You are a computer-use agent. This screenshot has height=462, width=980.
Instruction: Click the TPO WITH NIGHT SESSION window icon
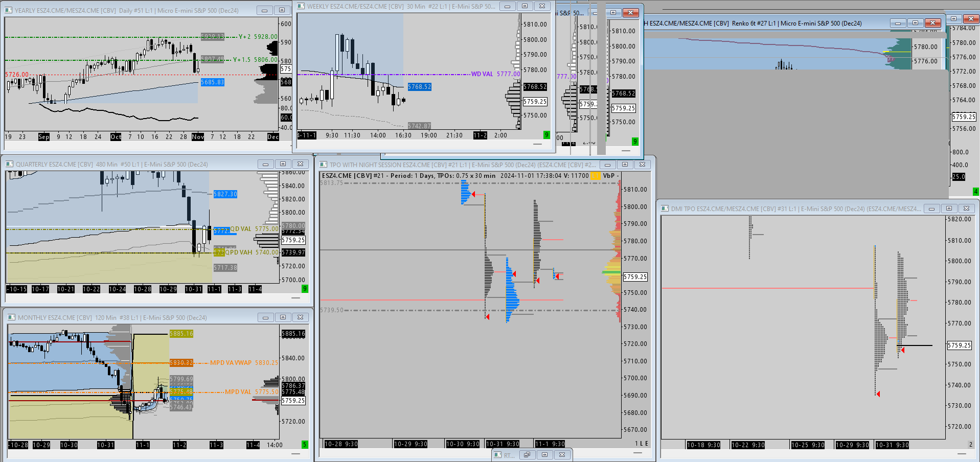coord(323,165)
